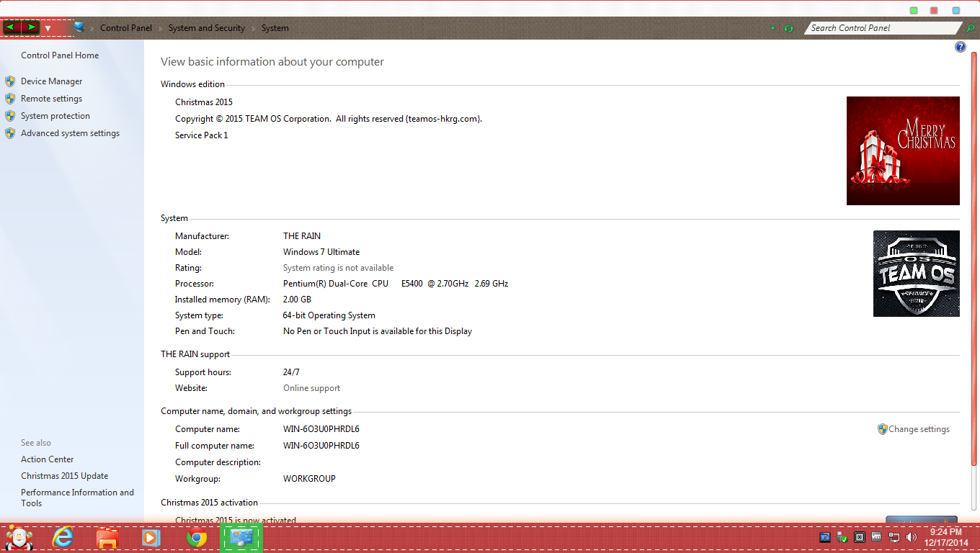
Task: Click the Santa Start button
Action: click(x=19, y=537)
